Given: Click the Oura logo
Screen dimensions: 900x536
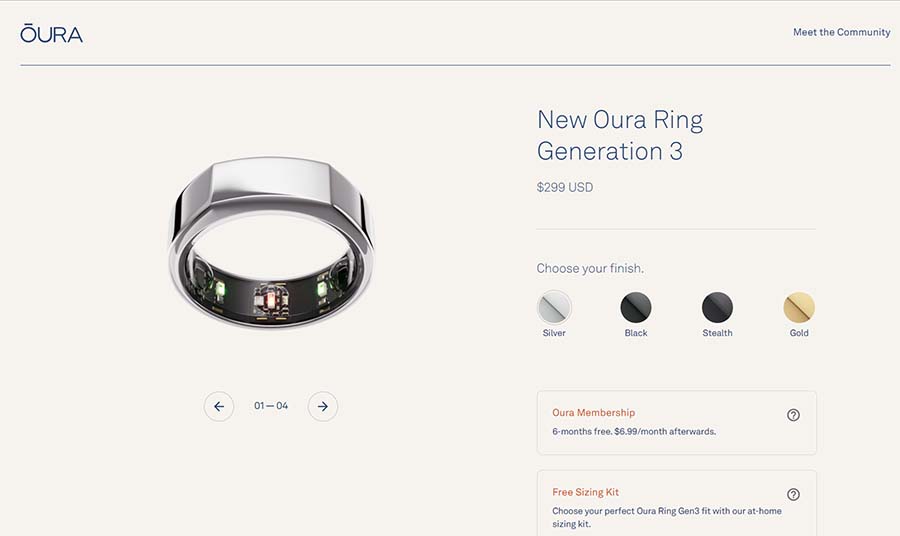Looking at the screenshot, I should tap(52, 33).
